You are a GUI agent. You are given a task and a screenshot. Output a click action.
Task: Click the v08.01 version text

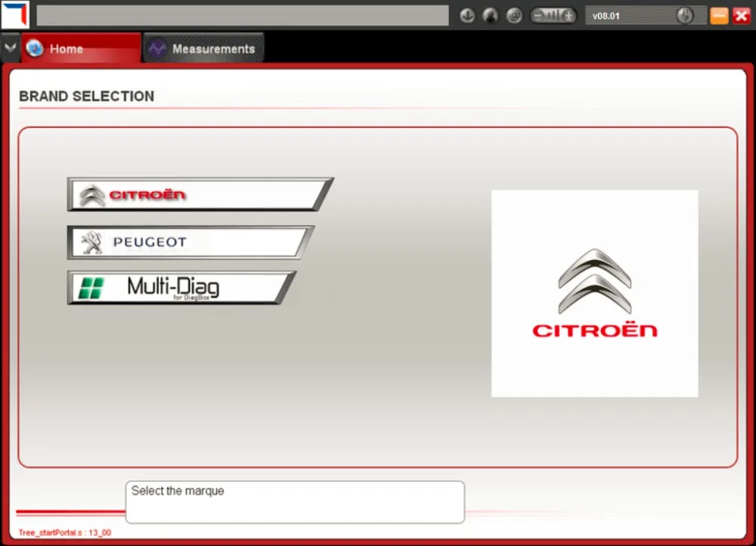pyautogui.click(x=606, y=16)
